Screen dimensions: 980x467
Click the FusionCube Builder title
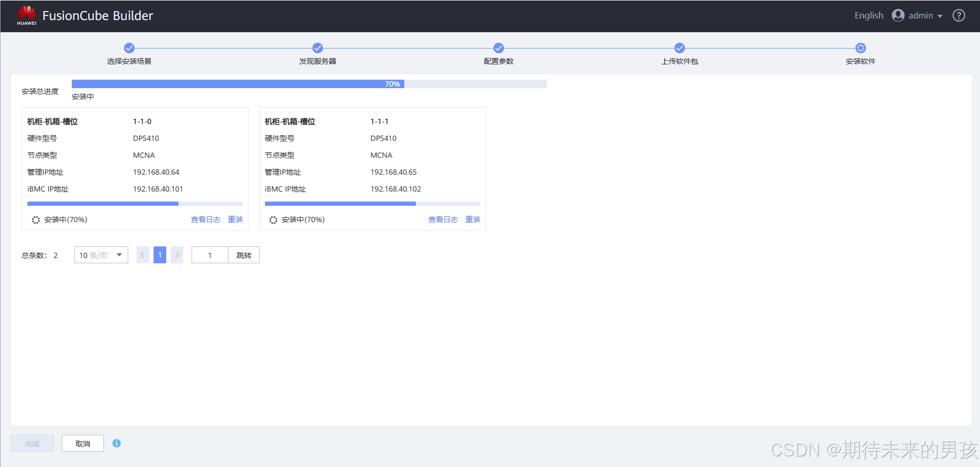98,16
